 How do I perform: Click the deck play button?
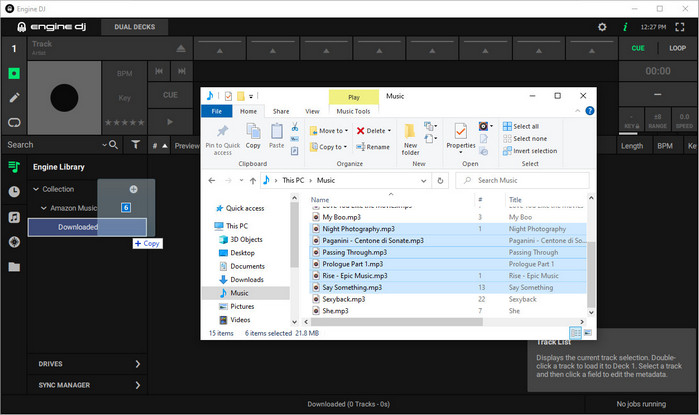(x=170, y=121)
